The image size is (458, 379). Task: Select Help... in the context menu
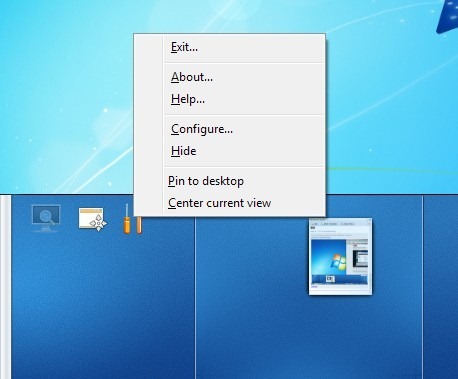coord(229,99)
